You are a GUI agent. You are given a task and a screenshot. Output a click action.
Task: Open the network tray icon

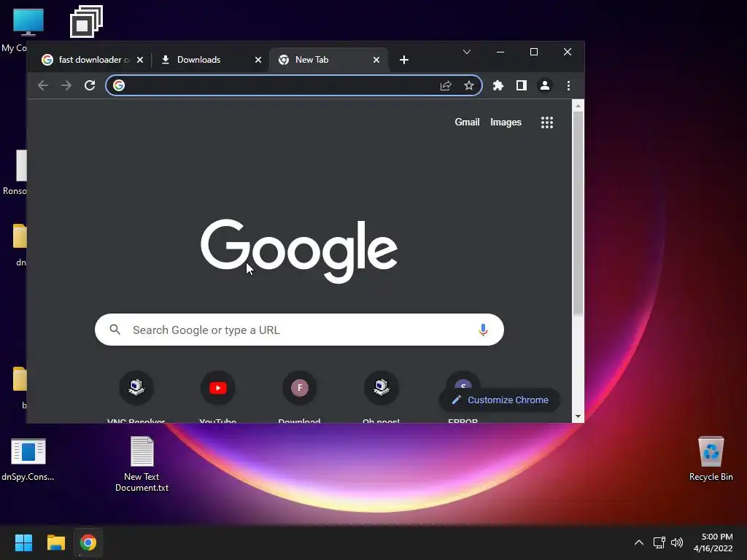659,542
